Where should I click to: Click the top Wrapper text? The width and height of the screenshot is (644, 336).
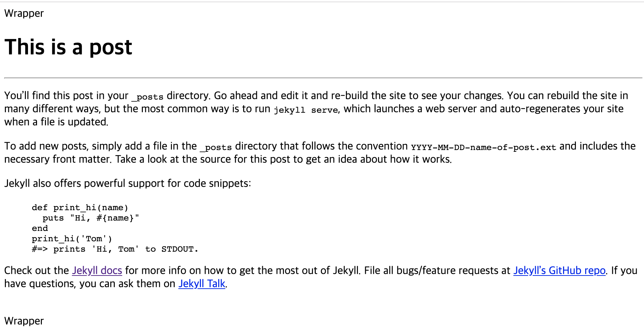(24, 13)
